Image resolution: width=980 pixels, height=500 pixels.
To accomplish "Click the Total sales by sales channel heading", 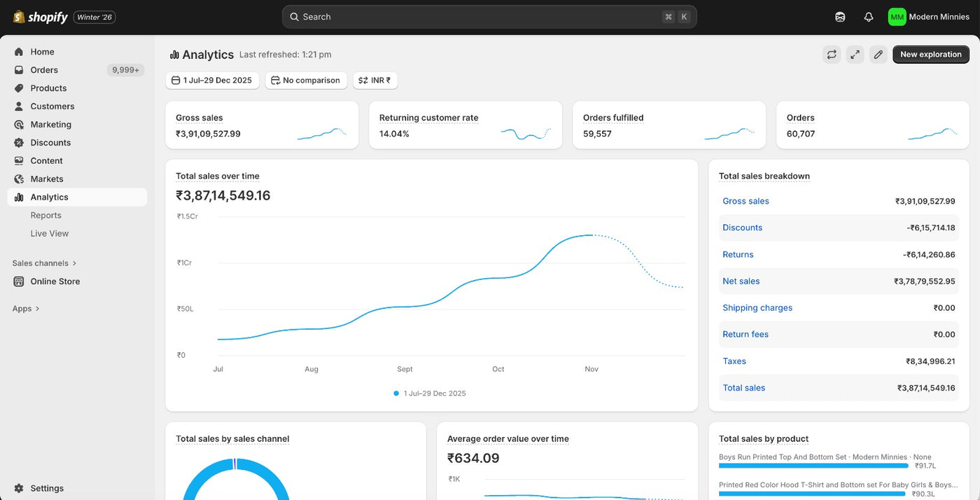I will 232,439.
